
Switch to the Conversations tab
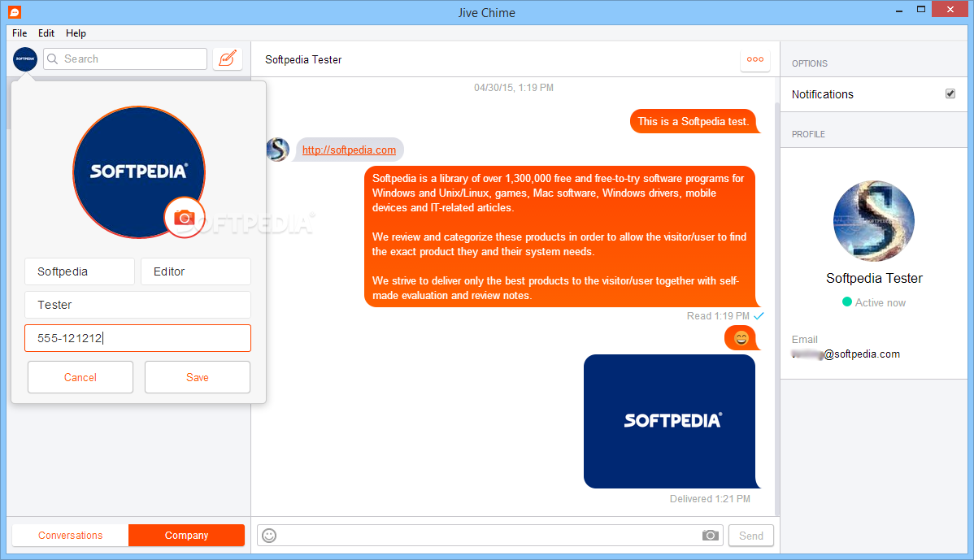(x=70, y=535)
